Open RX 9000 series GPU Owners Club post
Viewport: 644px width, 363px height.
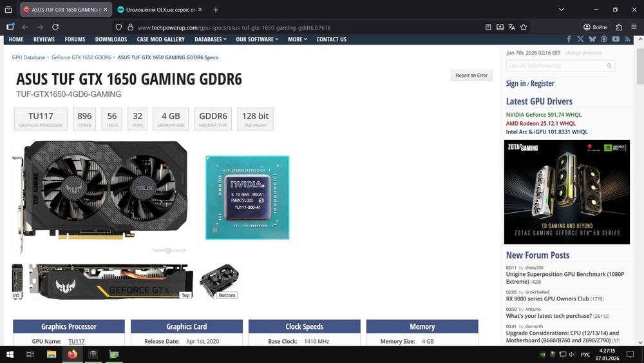[547, 299]
